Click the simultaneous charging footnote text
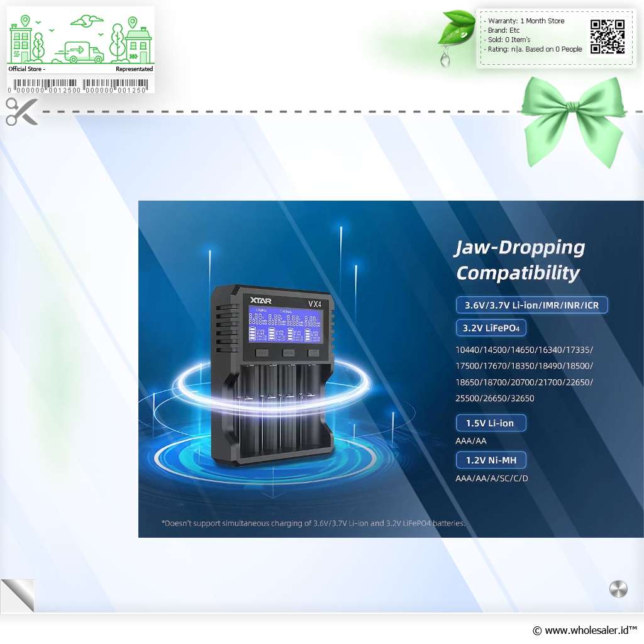 point(313,523)
